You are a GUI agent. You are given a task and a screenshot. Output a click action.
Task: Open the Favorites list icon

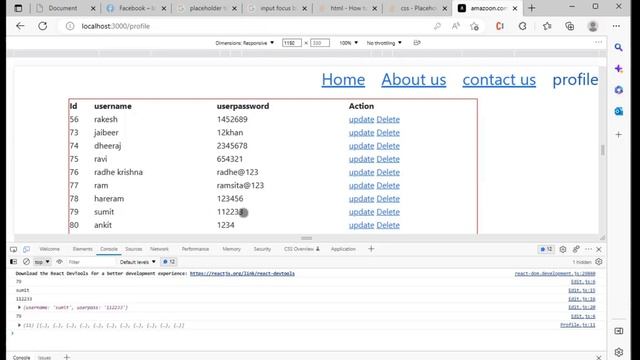[x=547, y=26]
